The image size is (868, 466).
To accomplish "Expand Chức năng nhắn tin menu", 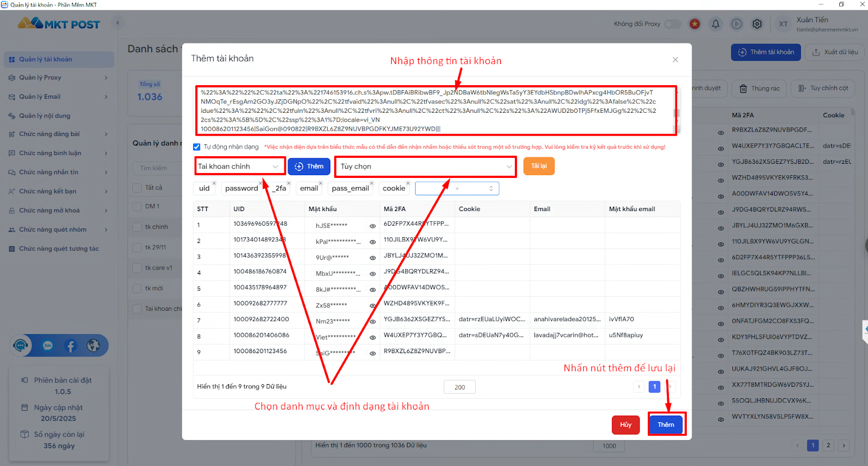I will [59, 172].
